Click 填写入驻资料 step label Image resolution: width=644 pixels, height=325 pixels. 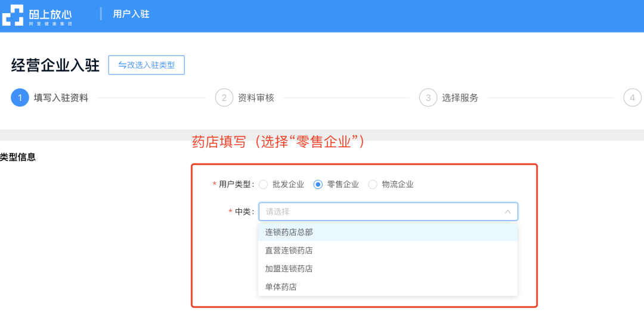[61, 98]
